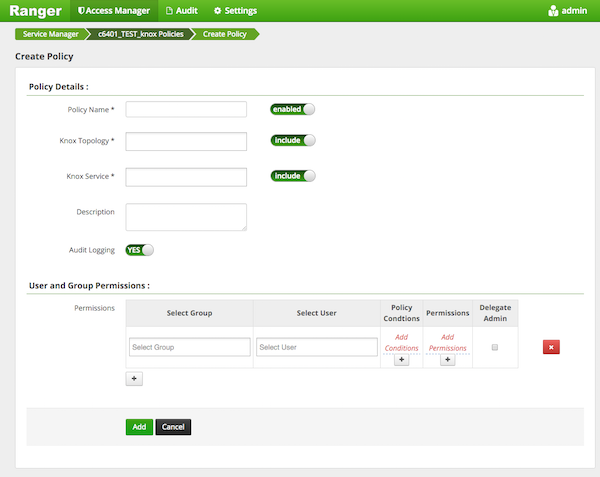Click plus icon under Add Permissions

(x=447, y=360)
